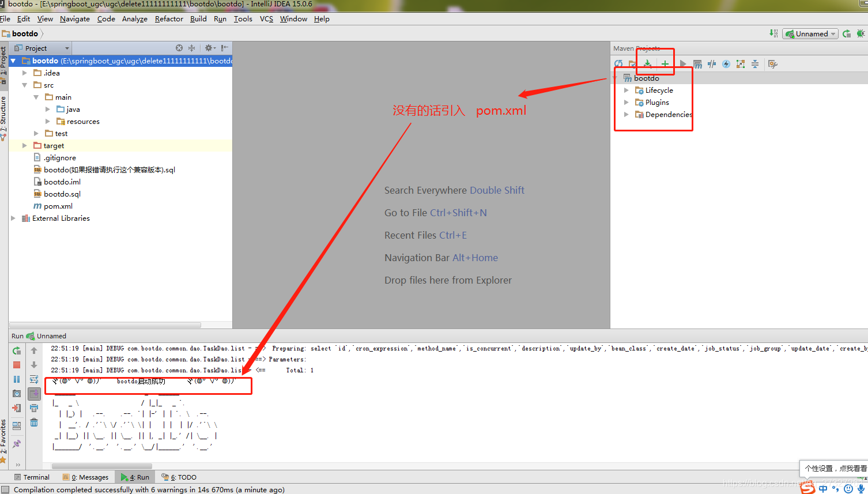Viewport: 868px width, 494px height.
Task: Clear all console output with trash icon
Action: (x=34, y=423)
